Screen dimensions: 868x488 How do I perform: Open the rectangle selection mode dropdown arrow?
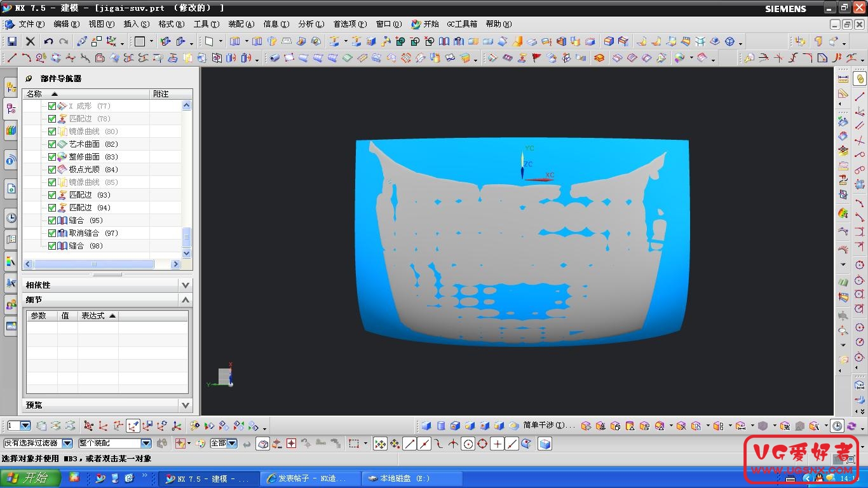click(365, 444)
